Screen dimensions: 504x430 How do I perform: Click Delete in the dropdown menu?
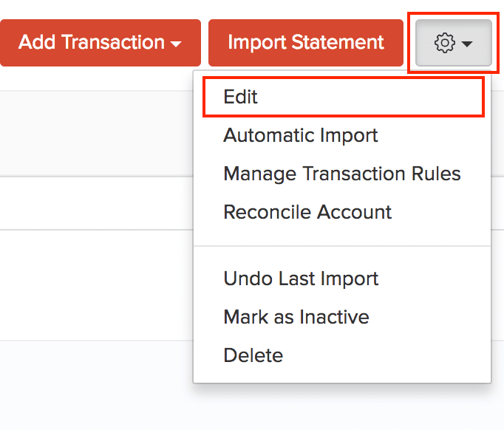click(x=253, y=355)
